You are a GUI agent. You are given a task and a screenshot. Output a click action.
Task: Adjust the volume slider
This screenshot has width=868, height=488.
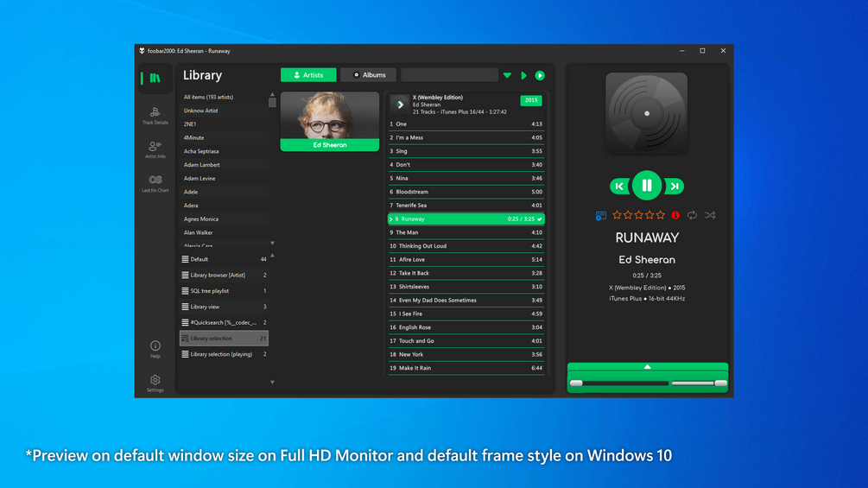click(699, 383)
